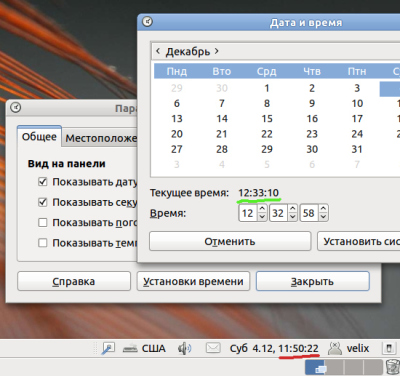Screen dimensions: 400x376
Task: Open the keyboard layout США indicator
Action: point(144,349)
